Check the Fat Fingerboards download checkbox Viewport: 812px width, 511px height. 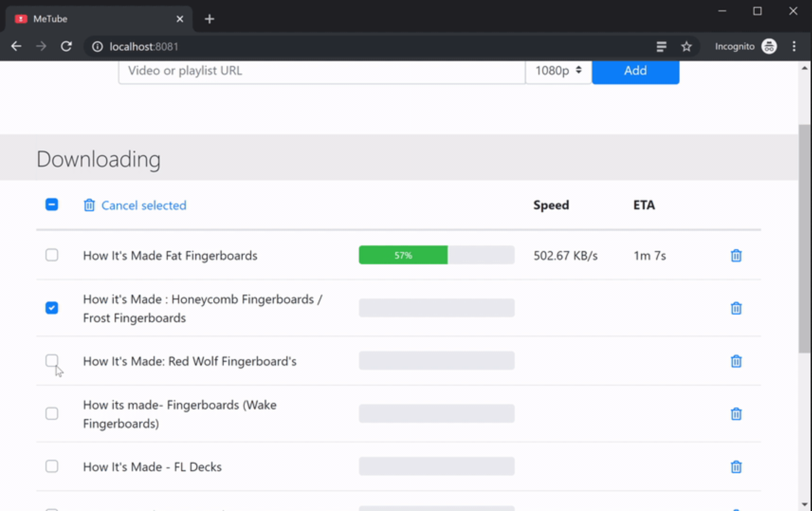click(x=52, y=255)
